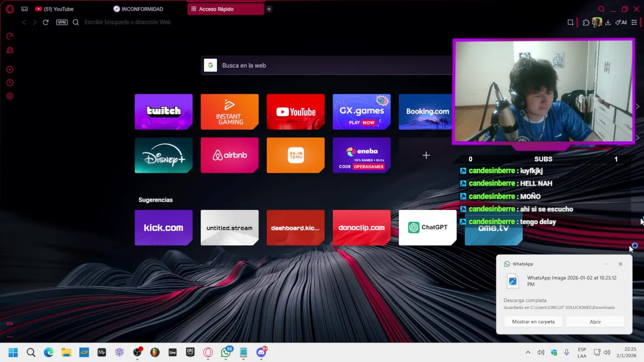This screenshot has height=362, width=644.
Task: Open the Opera main menu logo
Action: [x=10, y=9]
